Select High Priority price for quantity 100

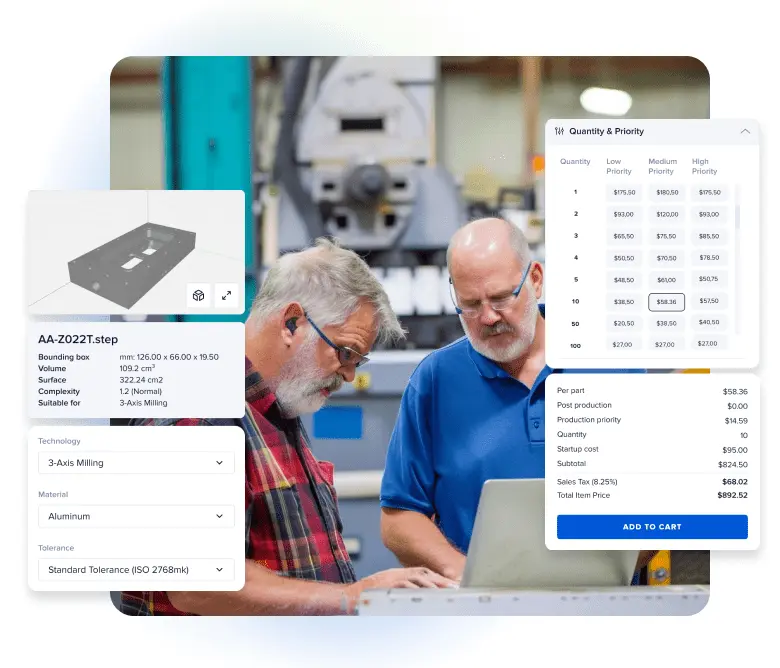[709, 344]
